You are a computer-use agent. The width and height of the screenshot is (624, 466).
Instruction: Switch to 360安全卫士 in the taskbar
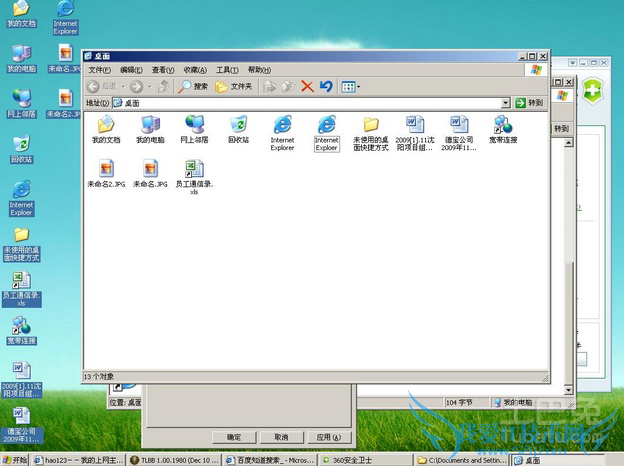(x=369, y=460)
